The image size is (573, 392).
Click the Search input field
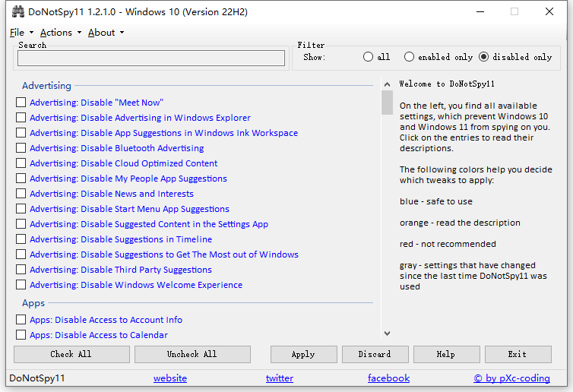click(x=151, y=58)
